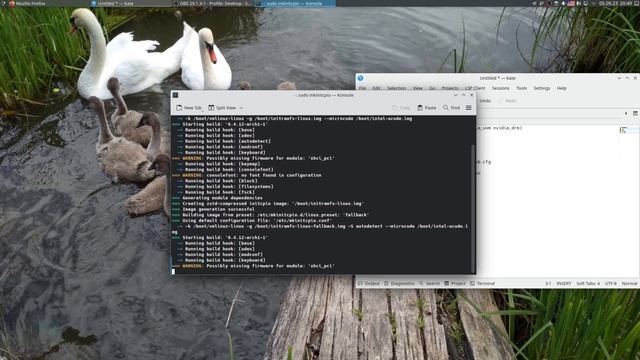This screenshot has width=640, height=360.
Task: Open the Normal syntax mode dropdown
Action: point(629,283)
